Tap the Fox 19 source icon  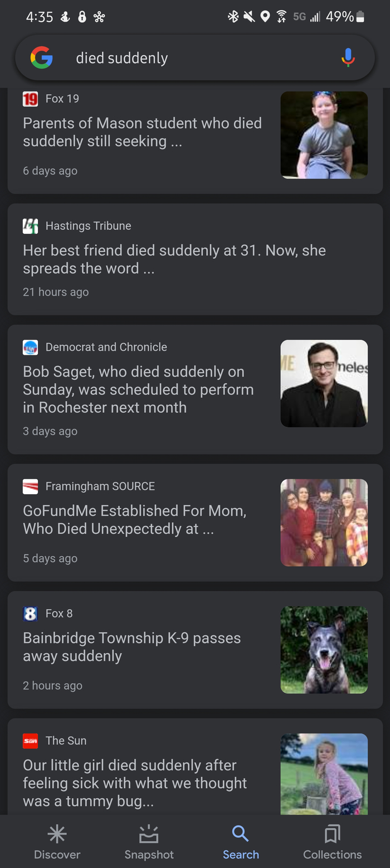pos(30,99)
